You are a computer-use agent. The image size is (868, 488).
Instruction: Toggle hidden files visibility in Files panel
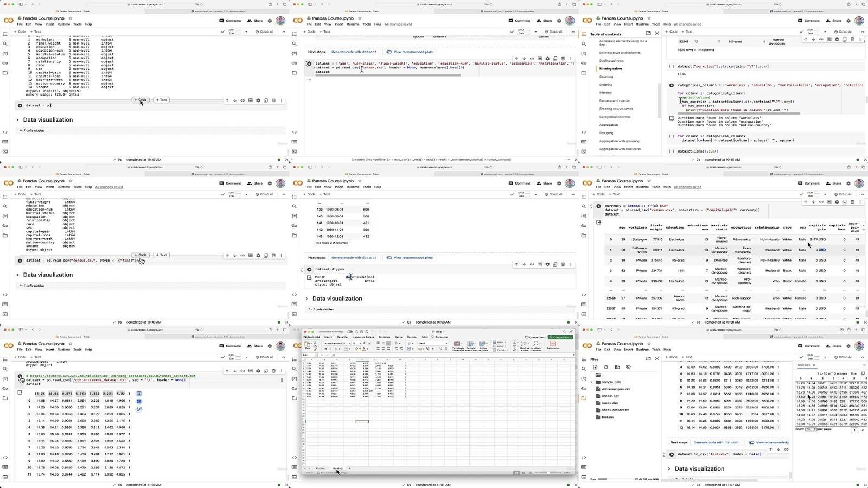[628, 367]
